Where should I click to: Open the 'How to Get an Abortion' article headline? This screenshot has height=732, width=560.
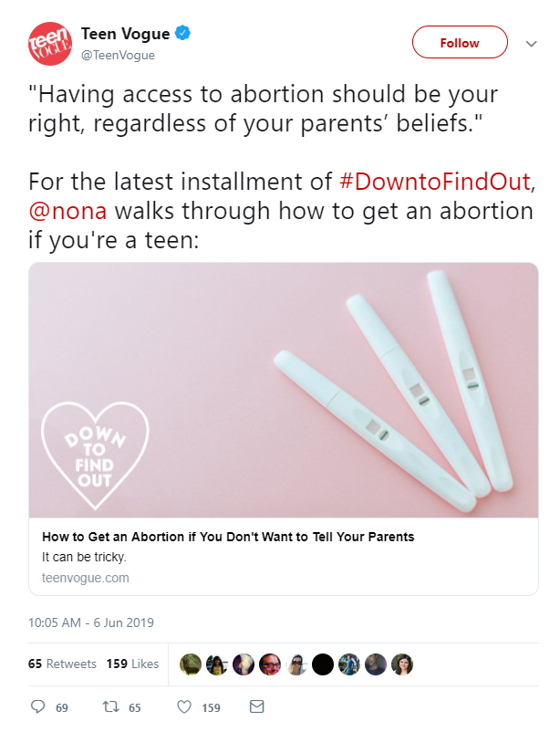(x=228, y=537)
